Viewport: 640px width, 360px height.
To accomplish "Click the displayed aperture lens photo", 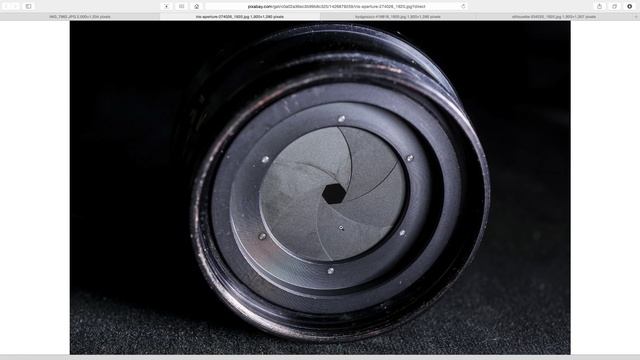I will 320,187.
